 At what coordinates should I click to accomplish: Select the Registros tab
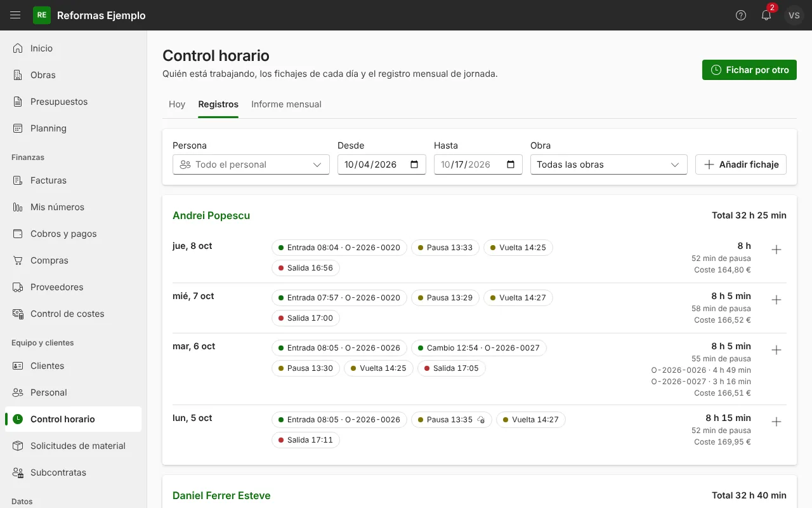[218, 104]
